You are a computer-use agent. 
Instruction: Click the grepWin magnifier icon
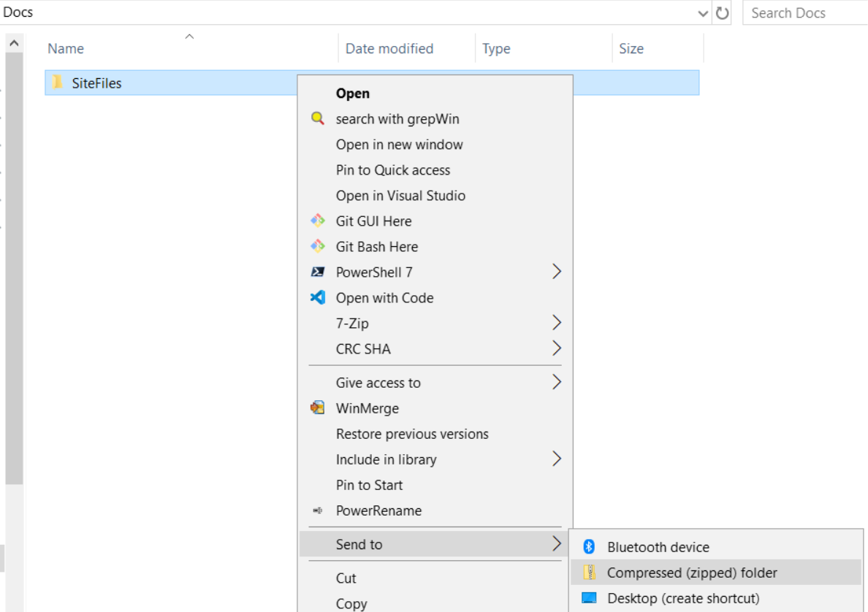click(317, 118)
